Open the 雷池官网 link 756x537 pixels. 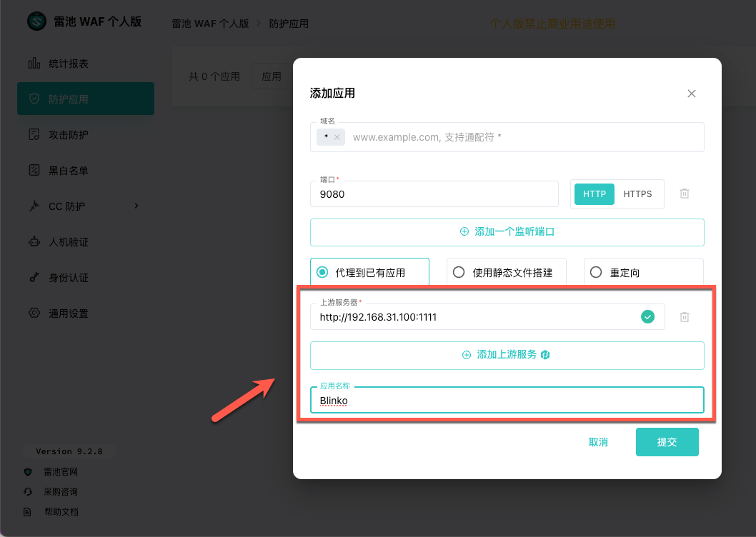pos(61,471)
